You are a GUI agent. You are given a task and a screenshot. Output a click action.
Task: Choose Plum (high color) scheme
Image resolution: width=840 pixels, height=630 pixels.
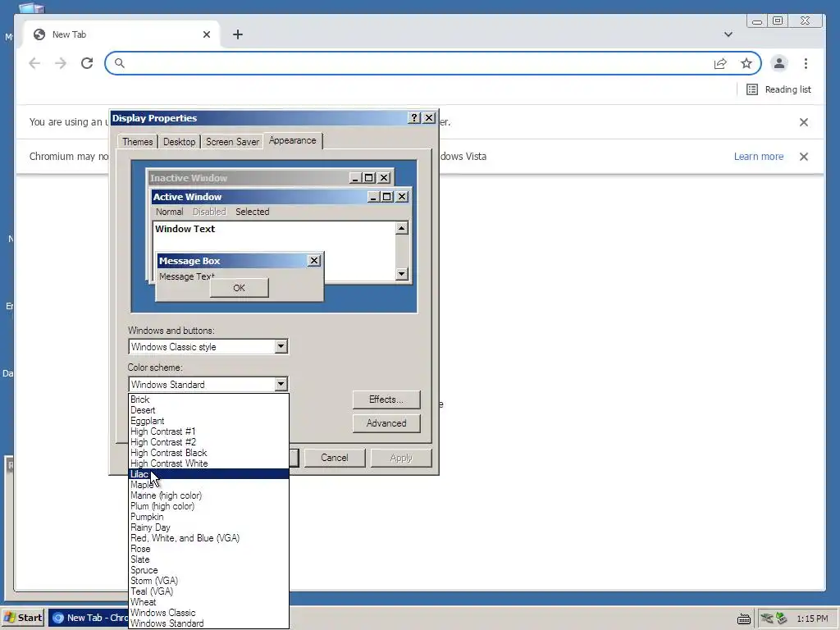coord(209,506)
